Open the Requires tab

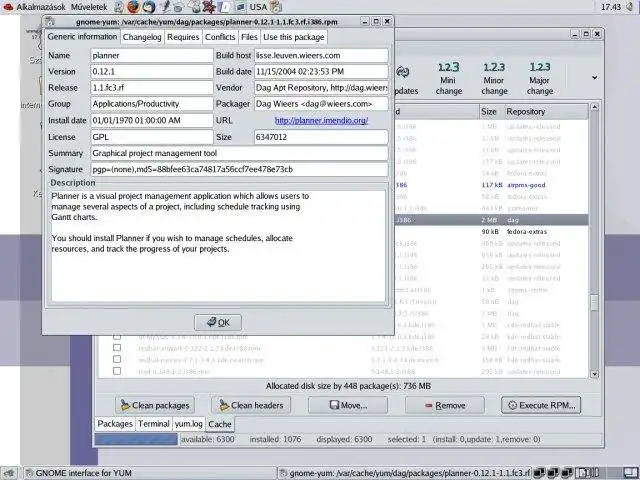(183, 37)
